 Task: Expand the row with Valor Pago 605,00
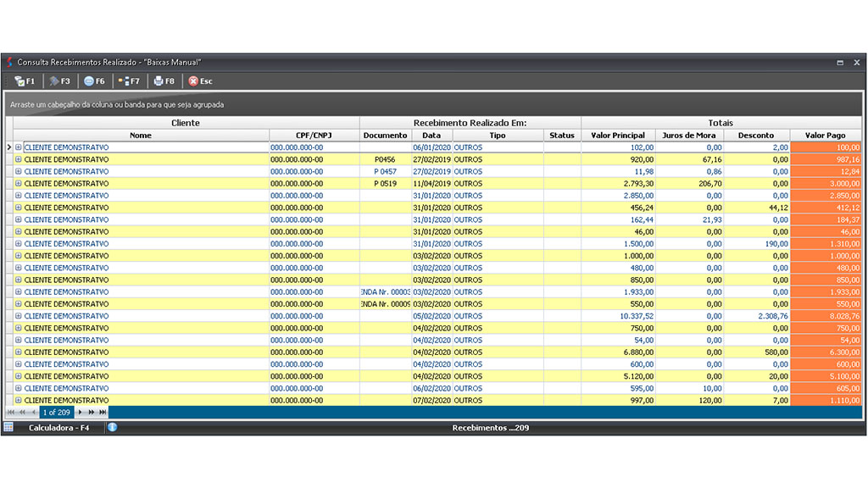[x=19, y=388]
